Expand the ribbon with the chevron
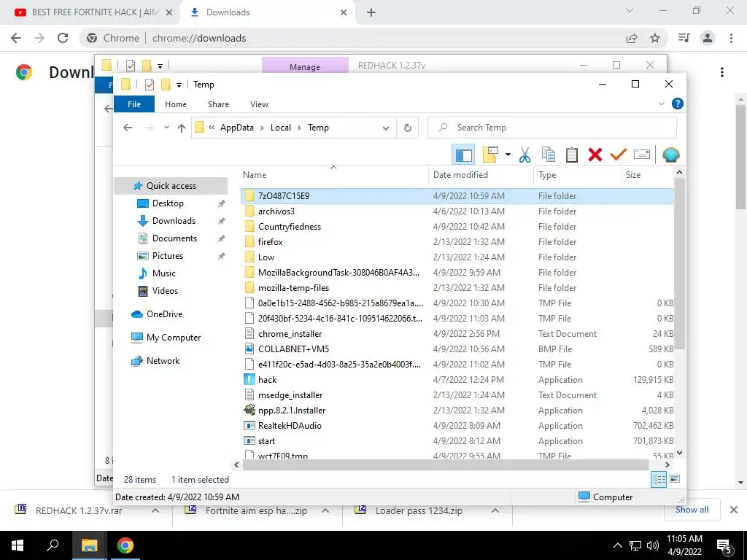747x560 pixels. (x=661, y=104)
